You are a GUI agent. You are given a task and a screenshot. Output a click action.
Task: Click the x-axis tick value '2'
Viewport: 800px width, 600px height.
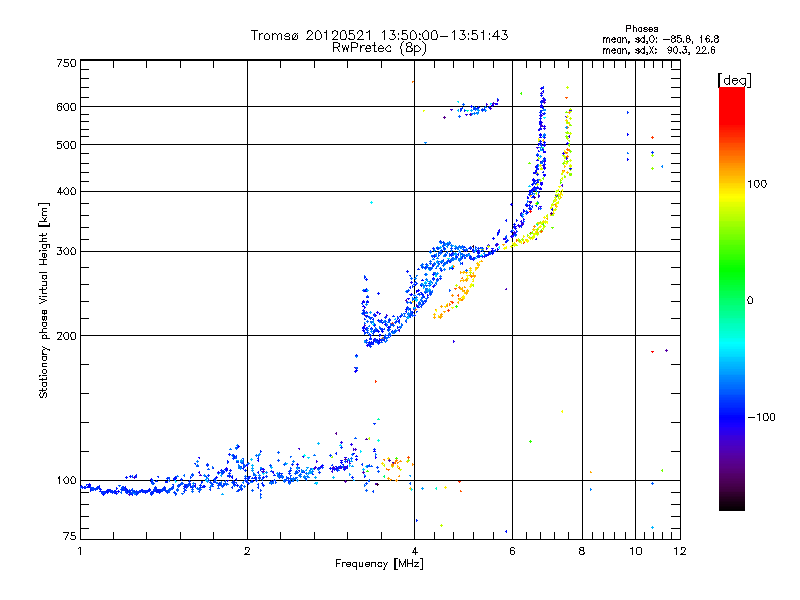247,551
